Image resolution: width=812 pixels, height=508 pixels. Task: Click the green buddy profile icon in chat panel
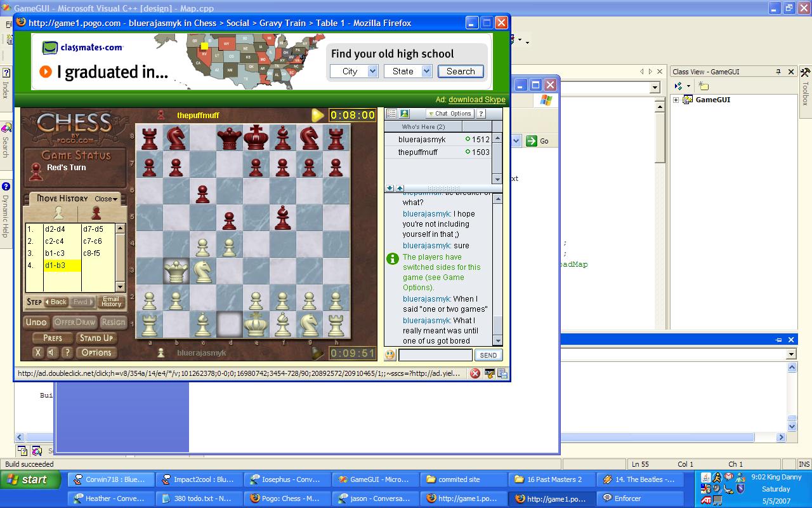tap(404, 114)
